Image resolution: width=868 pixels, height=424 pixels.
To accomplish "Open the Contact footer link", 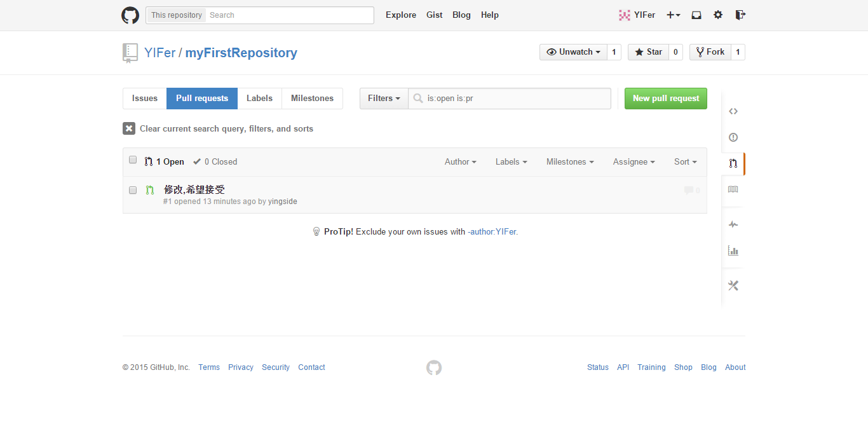I will coord(311,367).
